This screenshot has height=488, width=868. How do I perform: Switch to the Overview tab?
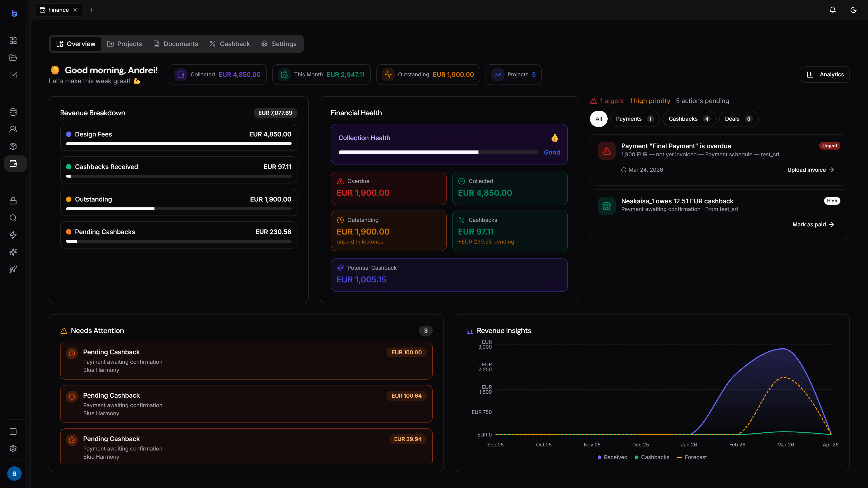click(x=76, y=44)
